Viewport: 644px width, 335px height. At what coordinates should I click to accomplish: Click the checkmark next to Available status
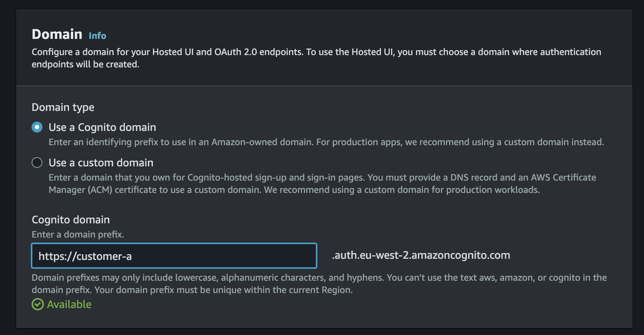[x=37, y=304]
